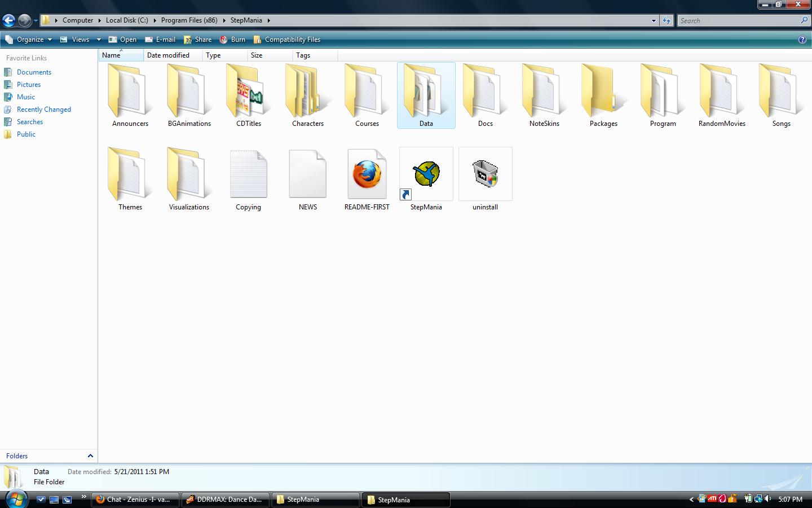
Task: Select the Copying text file icon
Action: click(248, 174)
